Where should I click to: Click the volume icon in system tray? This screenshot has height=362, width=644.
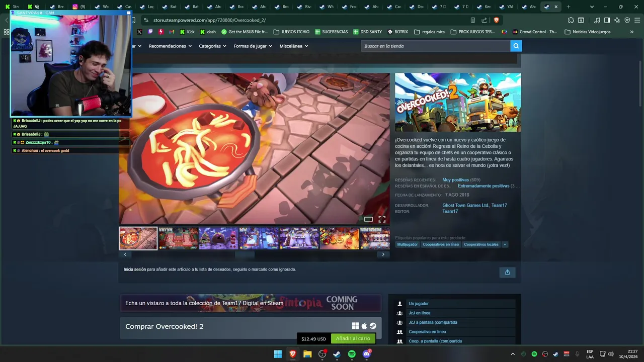(610, 354)
